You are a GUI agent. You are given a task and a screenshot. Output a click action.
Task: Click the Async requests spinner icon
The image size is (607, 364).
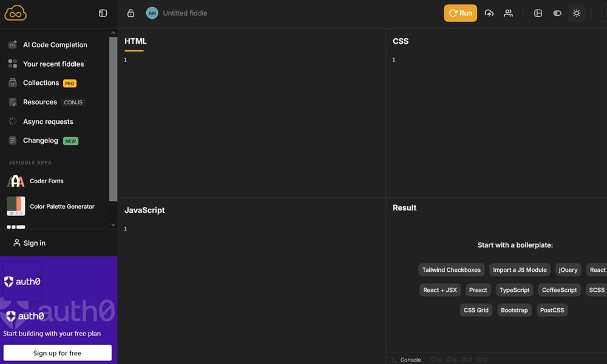[x=12, y=121]
